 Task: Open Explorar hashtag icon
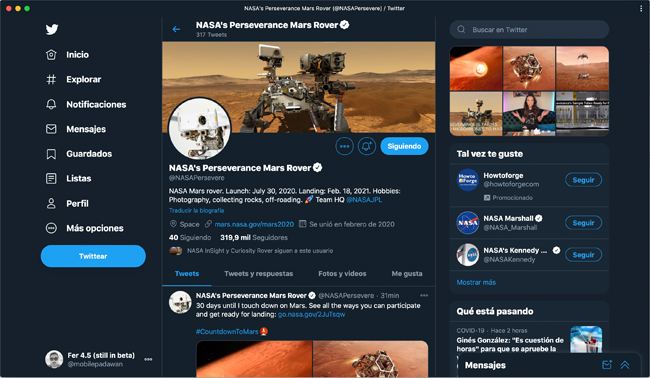coord(51,79)
